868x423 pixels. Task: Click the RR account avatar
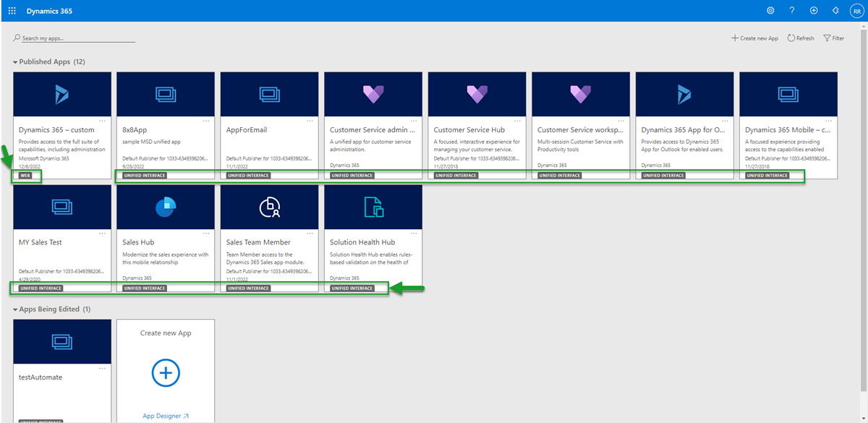(856, 10)
